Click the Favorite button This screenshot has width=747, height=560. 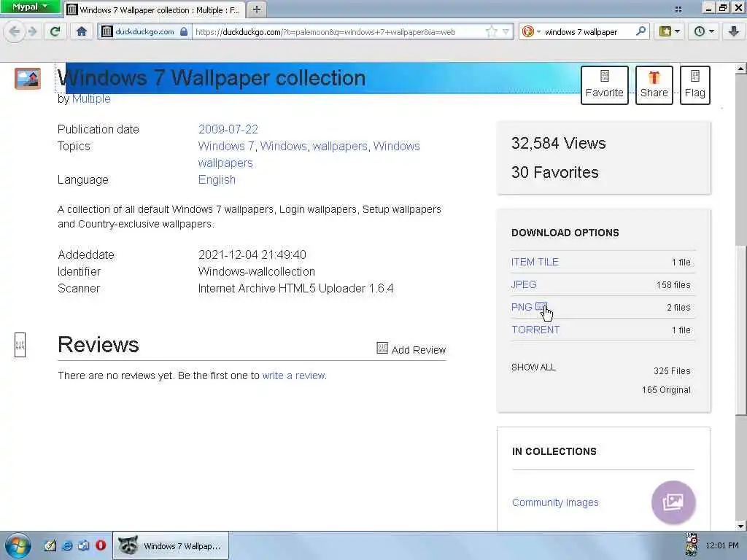click(x=605, y=85)
